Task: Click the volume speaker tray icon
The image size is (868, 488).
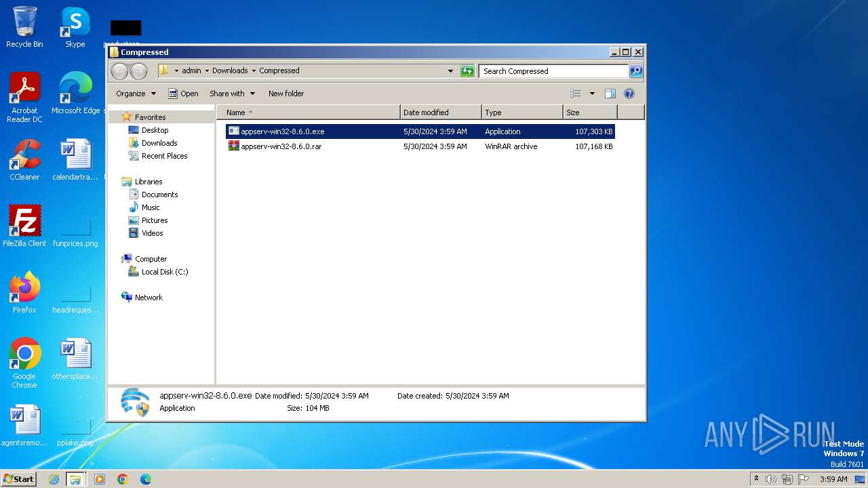Action: click(771, 479)
